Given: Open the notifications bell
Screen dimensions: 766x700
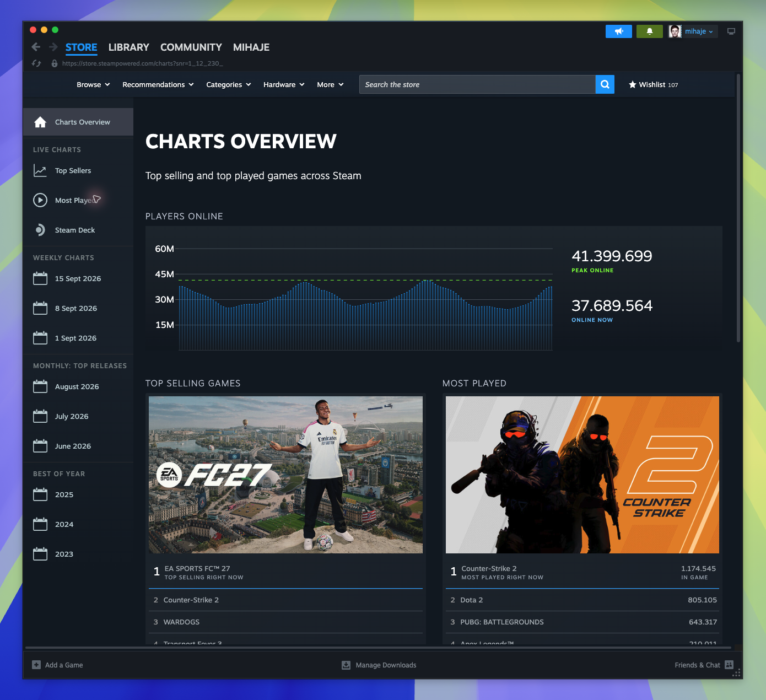Looking at the screenshot, I should click(x=650, y=31).
